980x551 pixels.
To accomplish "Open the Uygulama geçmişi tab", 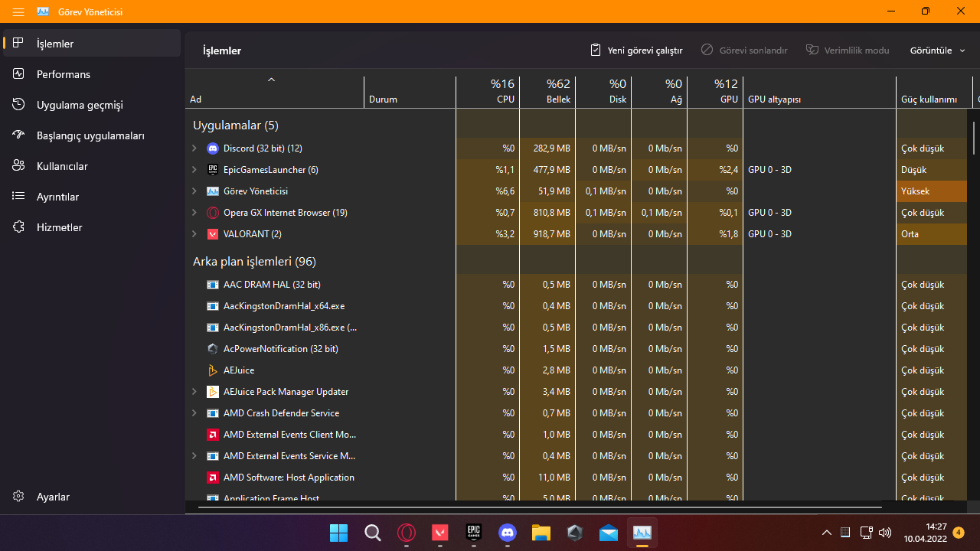I will (92, 105).
